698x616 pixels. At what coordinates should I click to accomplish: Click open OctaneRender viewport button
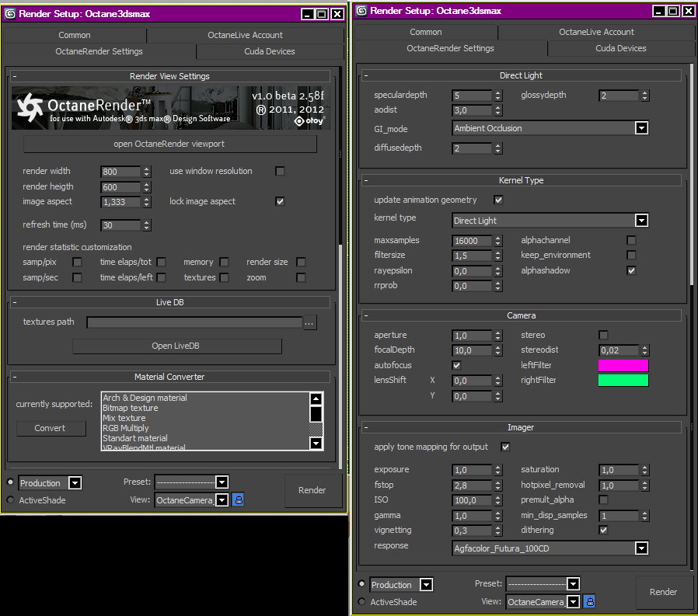click(x=169, y=144)
